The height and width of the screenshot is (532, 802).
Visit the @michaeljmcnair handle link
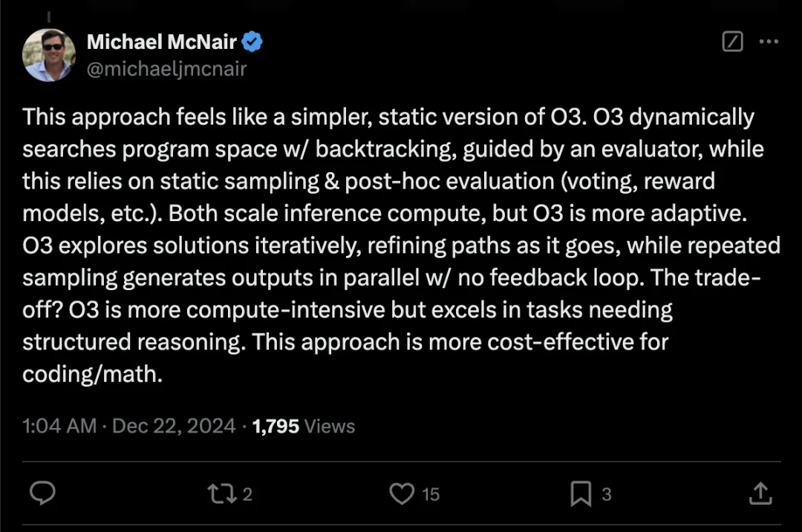tap(167, 68)
